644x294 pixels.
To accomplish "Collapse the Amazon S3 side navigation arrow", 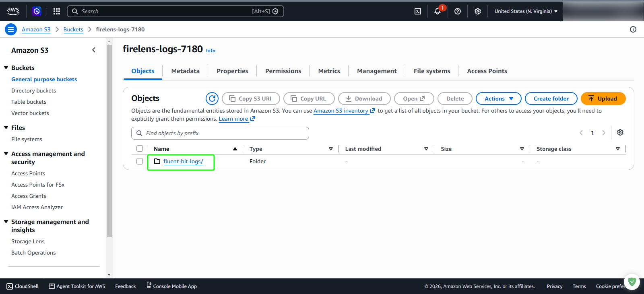I will [x=94, y=50].
